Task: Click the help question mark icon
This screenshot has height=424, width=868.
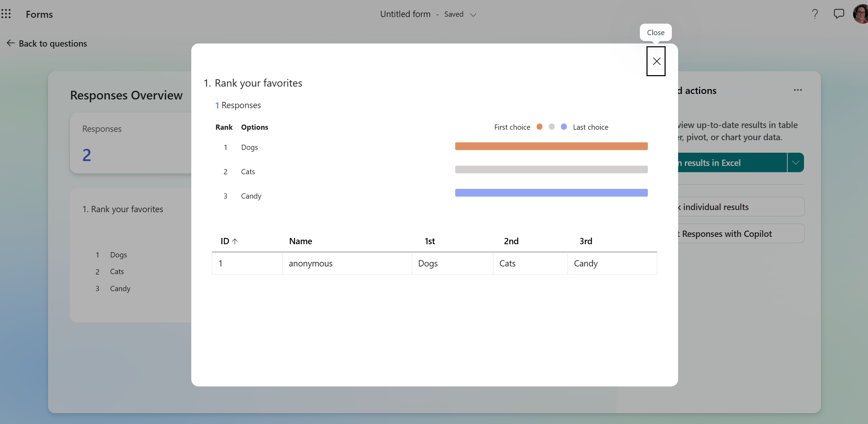Action: [815, 14]
